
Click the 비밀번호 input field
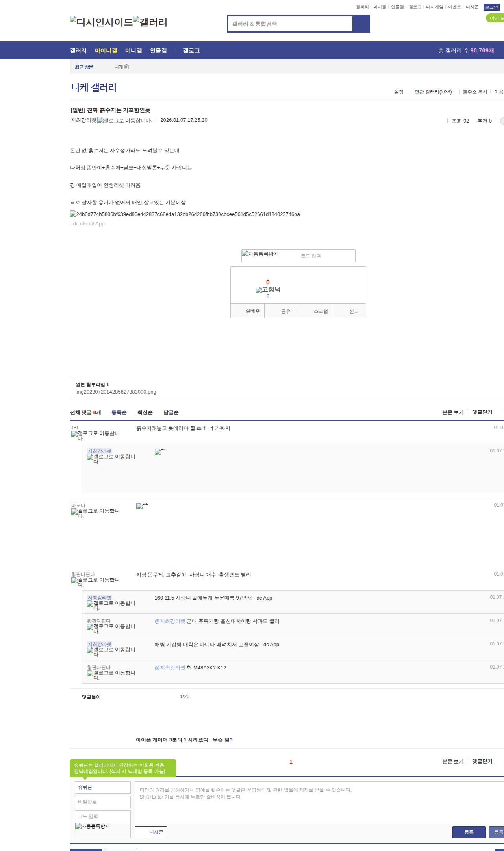coord(102,802)
